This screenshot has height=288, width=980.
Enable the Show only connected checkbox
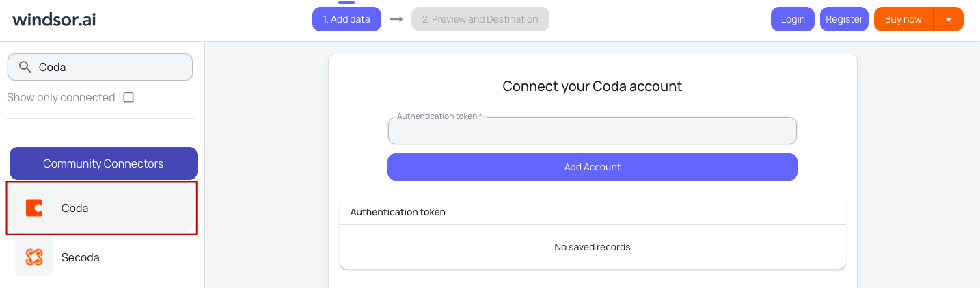tap(128, 97)
